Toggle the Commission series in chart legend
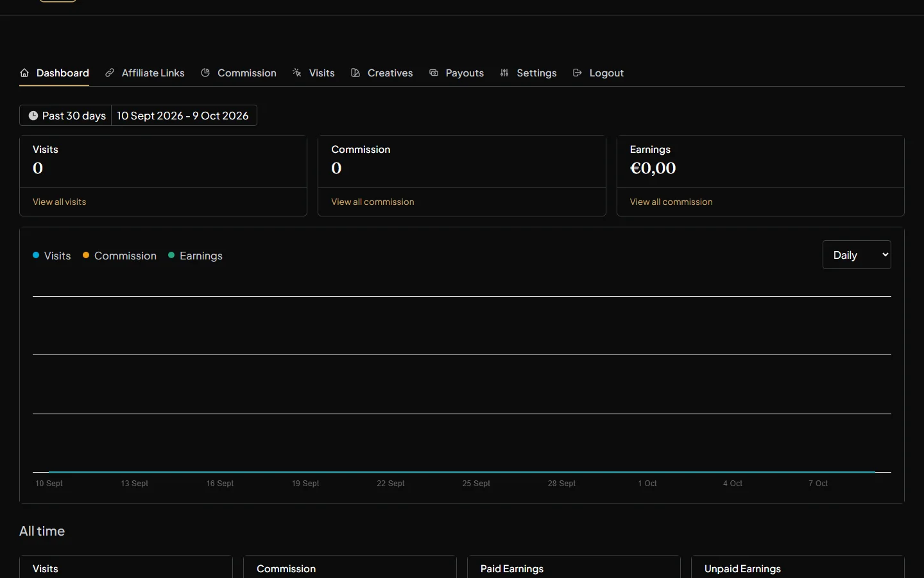 [119, 256]
